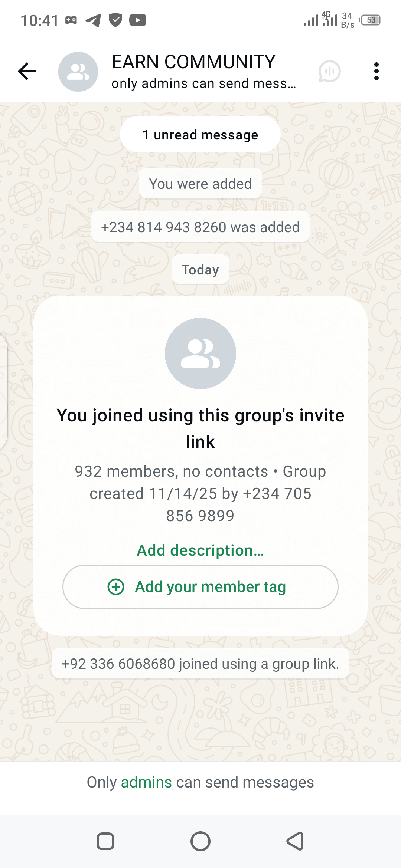The image size is (401, 868).
Task: Open the admins link in footer
Action: click(146, 782)
